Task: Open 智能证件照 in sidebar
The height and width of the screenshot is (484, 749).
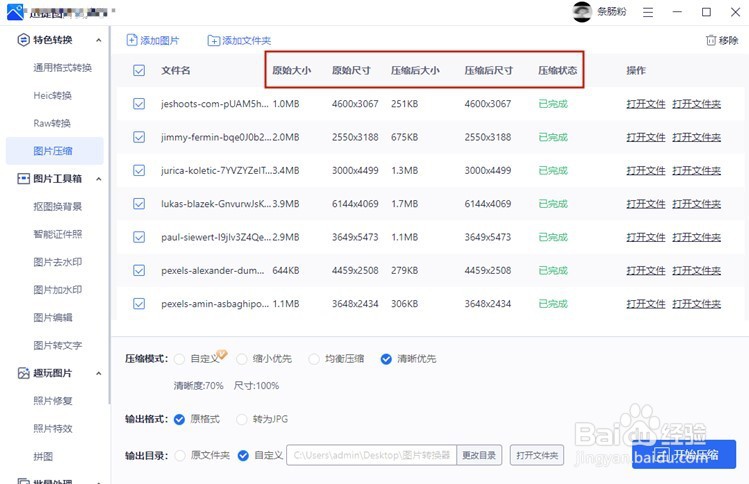Action: click(x=57, y=235)
